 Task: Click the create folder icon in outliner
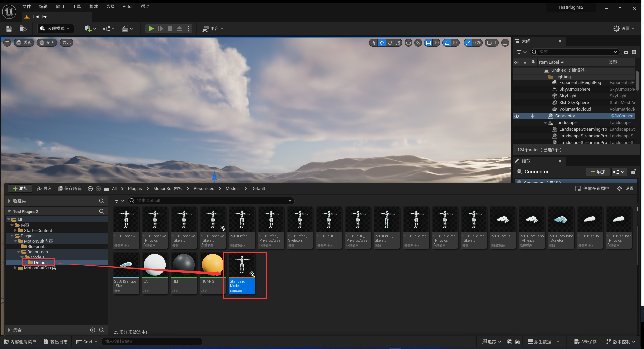626,52
